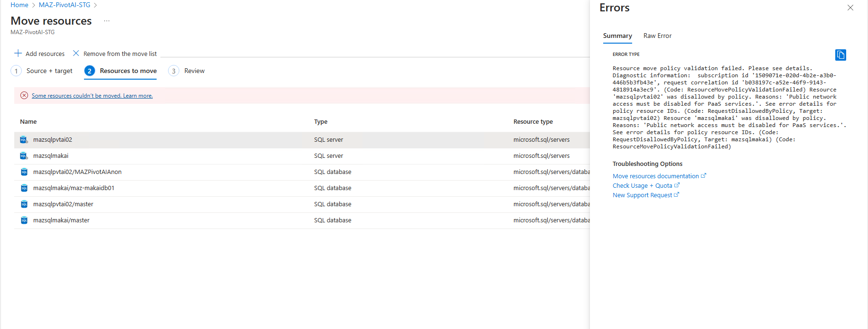
Task: Go to the Review step
Action: point(195,71)
